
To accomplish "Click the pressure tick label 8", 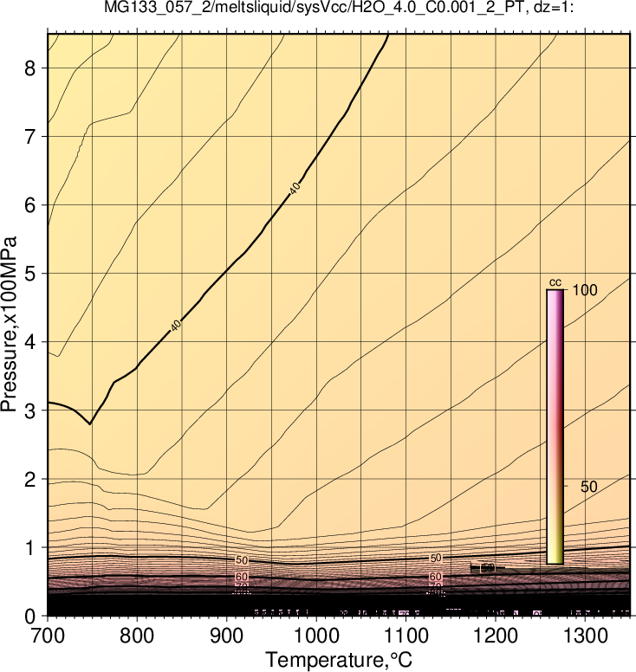I will tap(29, 68).
